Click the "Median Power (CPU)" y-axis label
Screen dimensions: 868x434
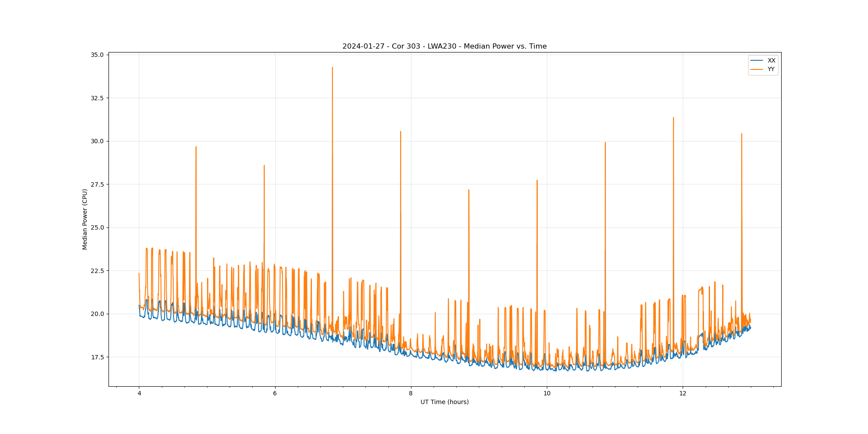point(85,219)
